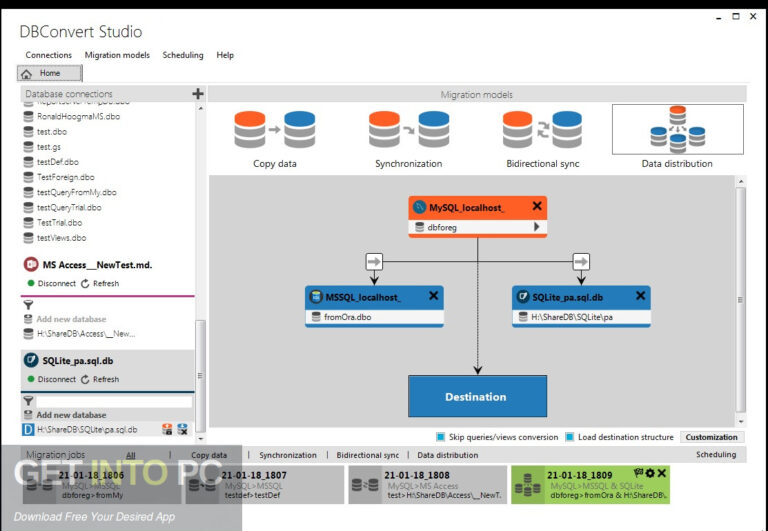Click up arrow of Database connections scrollbar
Viewport: 768px width, 531px height.
pos(201,108)
